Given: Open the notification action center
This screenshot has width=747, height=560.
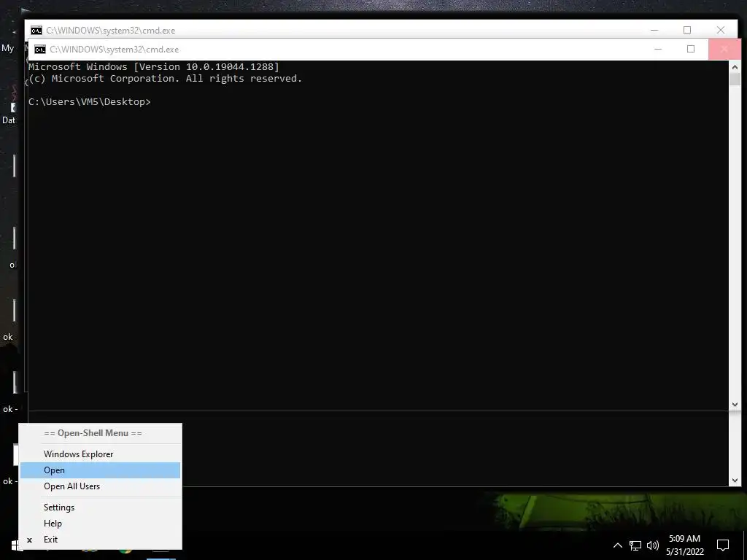Looking at the screenshot, I should (x=723, y=545).
